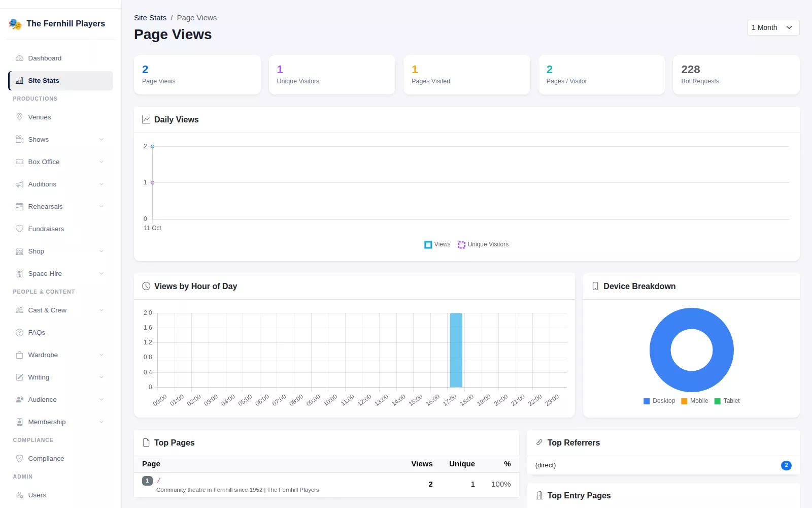Click the Fernhill Players theatre masks logo

click(15, 24)
